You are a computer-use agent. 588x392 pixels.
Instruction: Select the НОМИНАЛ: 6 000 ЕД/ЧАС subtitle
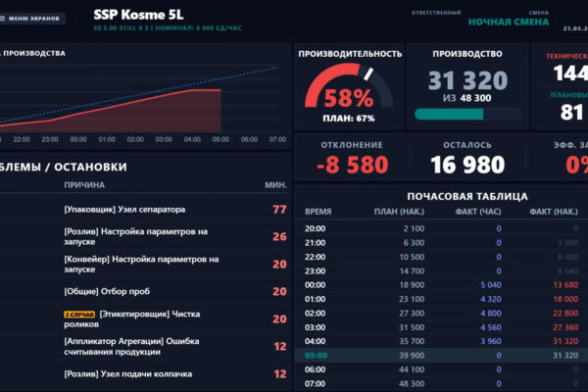click(x=198, y=28)
